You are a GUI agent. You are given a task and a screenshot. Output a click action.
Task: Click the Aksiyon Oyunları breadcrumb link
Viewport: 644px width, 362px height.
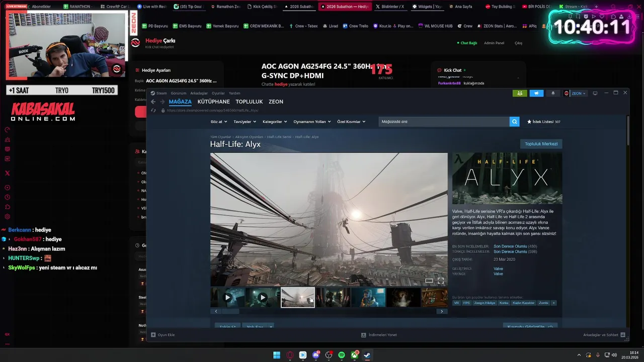(x=249, y=137)
